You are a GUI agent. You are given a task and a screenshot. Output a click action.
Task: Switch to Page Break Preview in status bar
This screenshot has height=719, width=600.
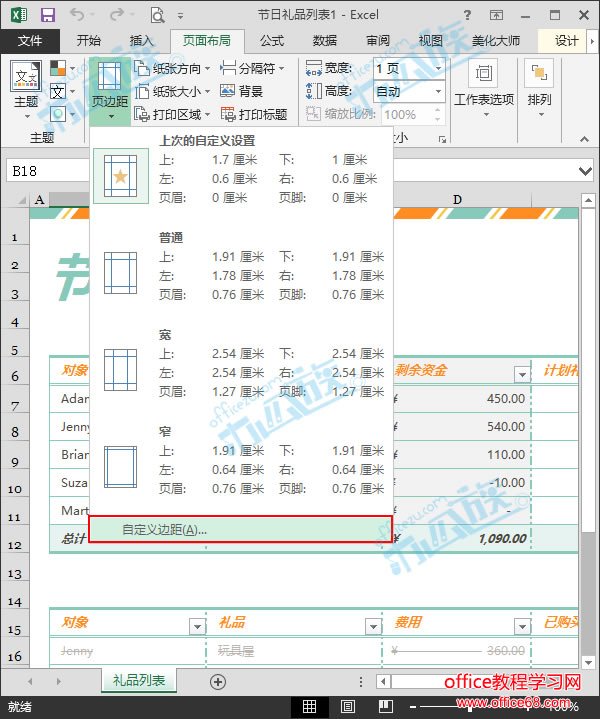click(385, 707)
